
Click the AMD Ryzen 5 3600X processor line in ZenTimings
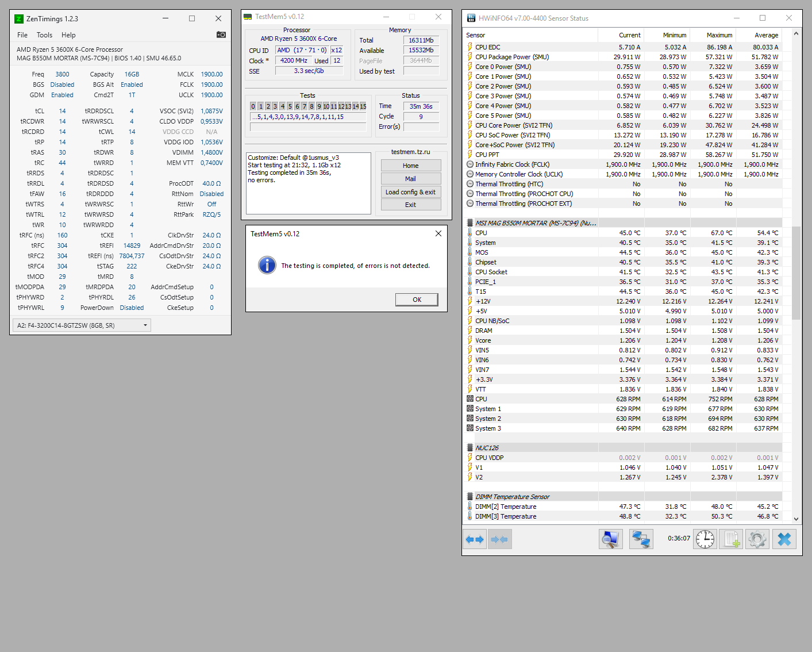tap(70, 49)
